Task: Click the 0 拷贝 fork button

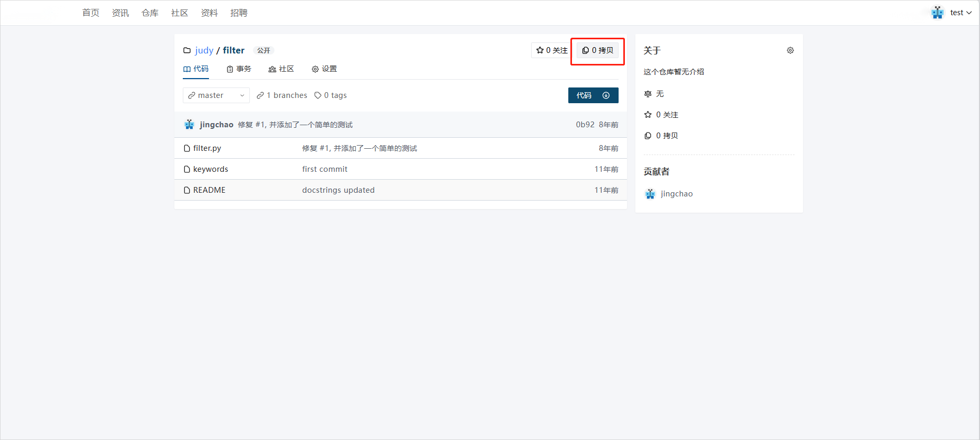Action: pos(598,50)
